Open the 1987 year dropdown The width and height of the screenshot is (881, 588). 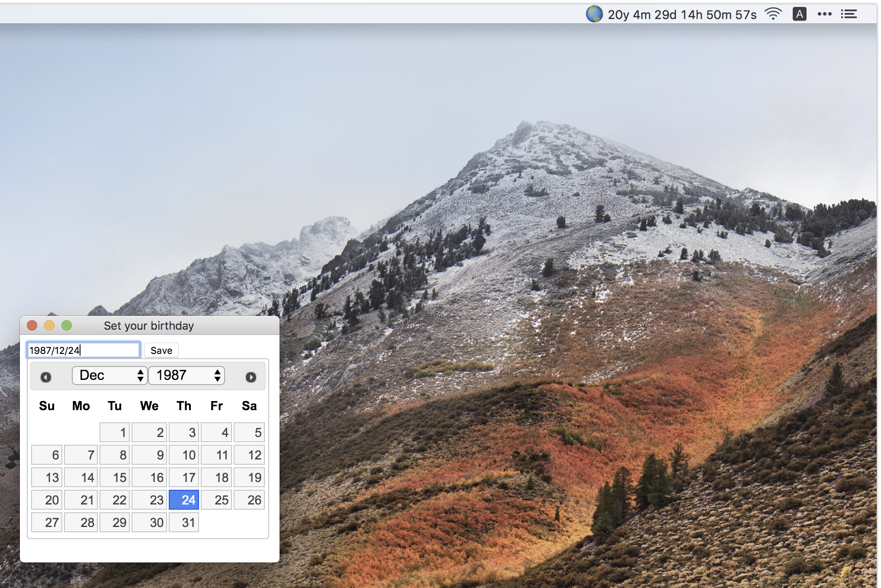click(x=186, y=375)
